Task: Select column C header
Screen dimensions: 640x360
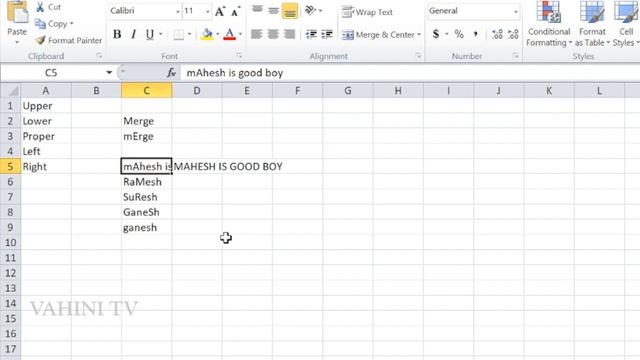Action: tap(147, 90)
